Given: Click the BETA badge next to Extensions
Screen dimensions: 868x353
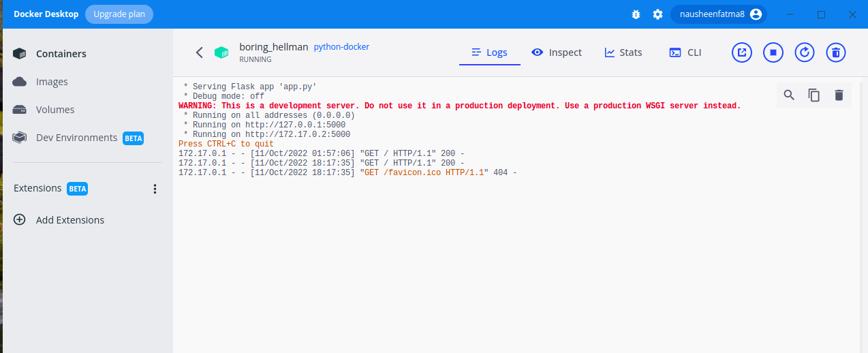Looking at the screenshot, I should tap(78, 189).
